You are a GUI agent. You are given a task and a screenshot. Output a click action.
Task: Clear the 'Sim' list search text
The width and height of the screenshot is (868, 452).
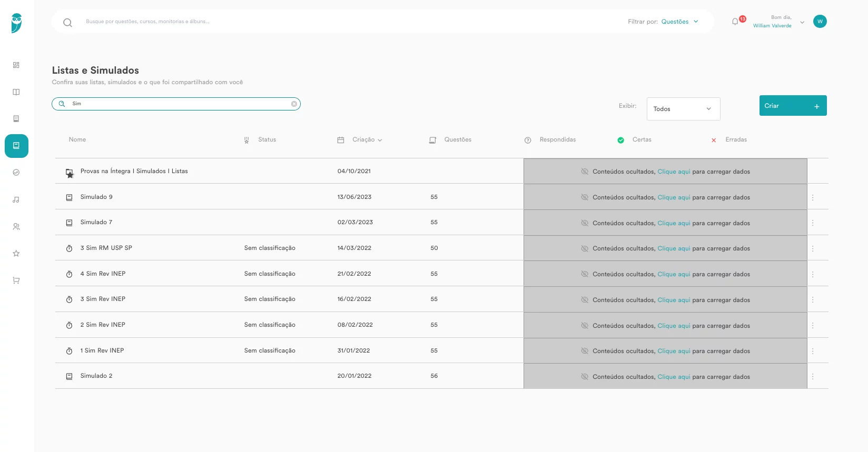pyautogui.click(x=294, y=104)
